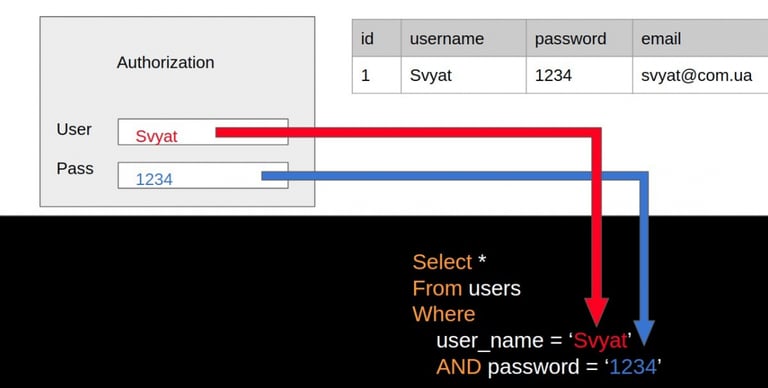Select the Svyat cell in the table

coord(463,75)
